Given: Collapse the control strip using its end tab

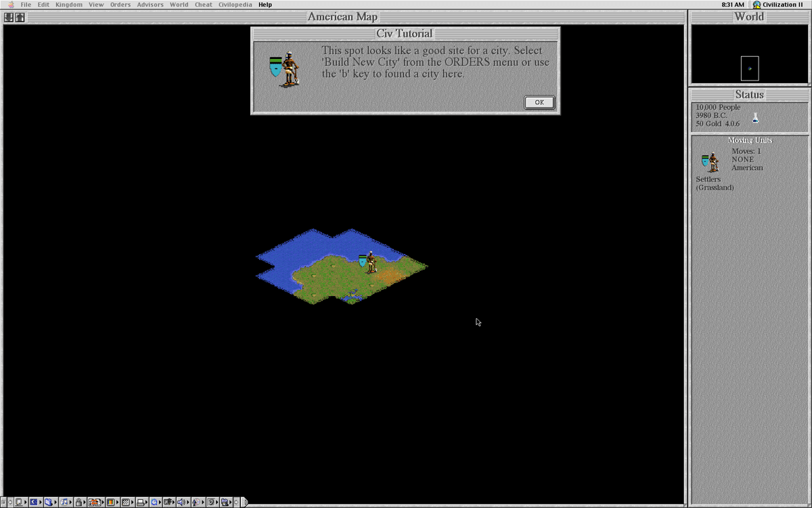Looking at the screenshot, I should click(x=244, y=503).
